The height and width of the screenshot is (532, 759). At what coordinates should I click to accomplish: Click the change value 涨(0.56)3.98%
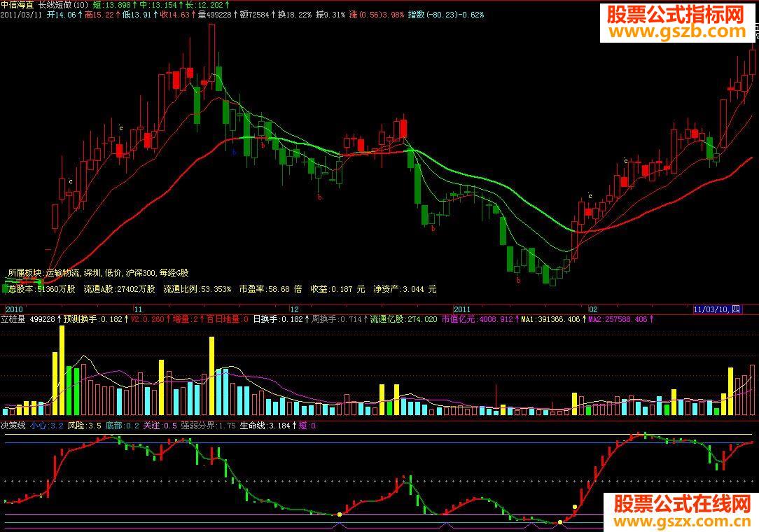[x=377, y=15]
